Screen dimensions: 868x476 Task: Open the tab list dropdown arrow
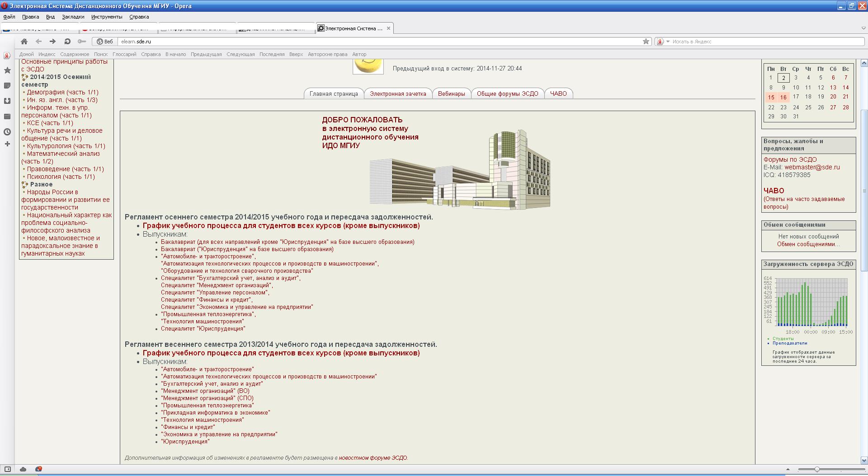(863, 28)
